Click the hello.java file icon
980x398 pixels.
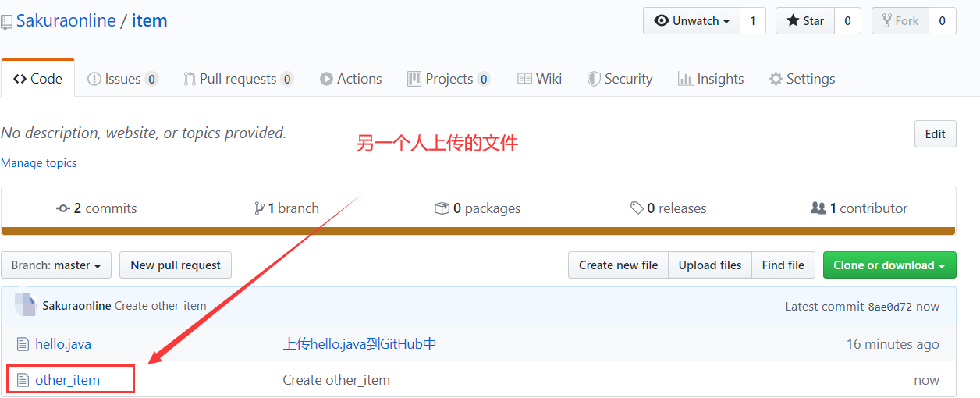coord(23,344)
